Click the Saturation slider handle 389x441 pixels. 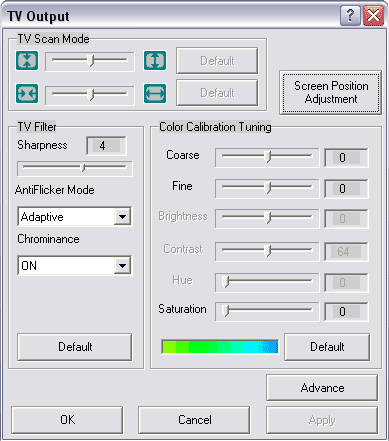(x=226, y=311)
